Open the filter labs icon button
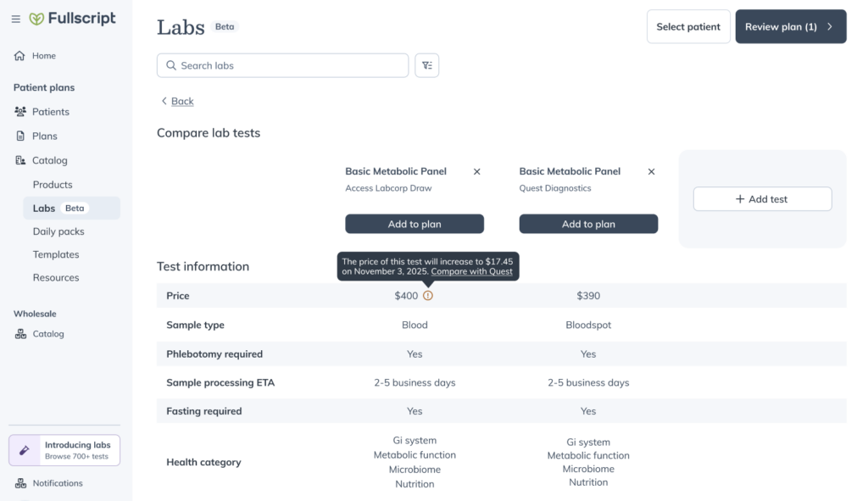Viewport: 868px width, 501px height. (426, 65)
